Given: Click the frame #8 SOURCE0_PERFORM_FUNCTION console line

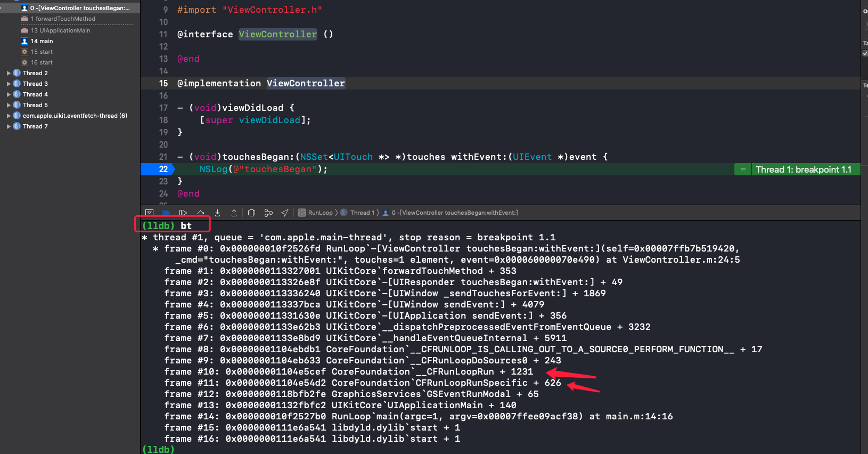Looking at the screenshot, I should coord(463,349).
